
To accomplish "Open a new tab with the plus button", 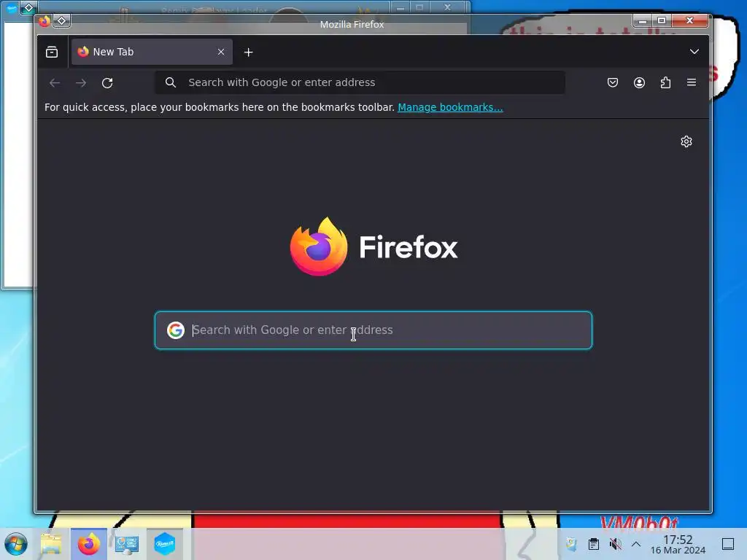I will 248,52.
